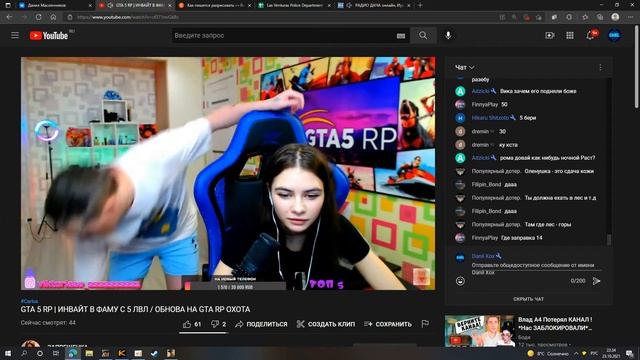Click chat message 'Оленушка - это сдача кожи'

(559, 171)
